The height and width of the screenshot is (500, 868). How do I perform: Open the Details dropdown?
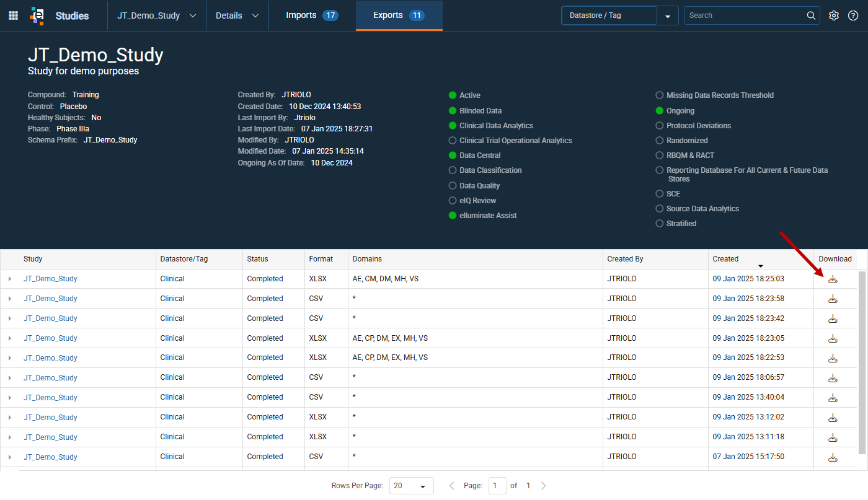point(237,15)
